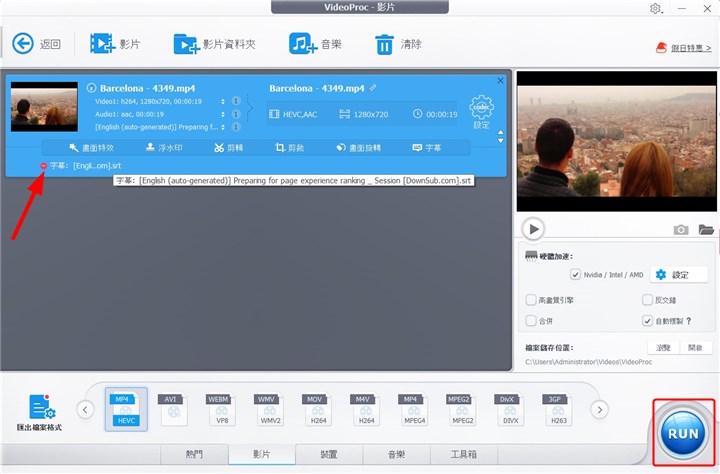
Task: Select the WEBM VP8 format
Action: (222, 409)
